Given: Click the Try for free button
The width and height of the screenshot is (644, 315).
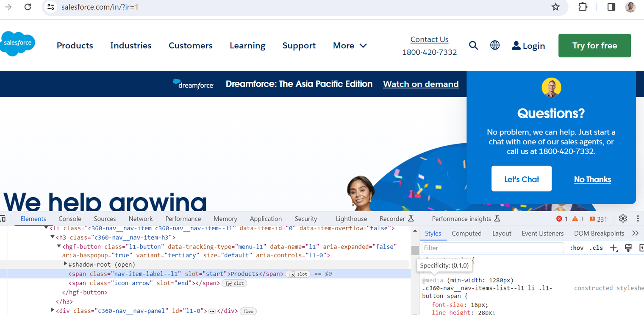Looking at the screenshot, I should pos(594,45).
